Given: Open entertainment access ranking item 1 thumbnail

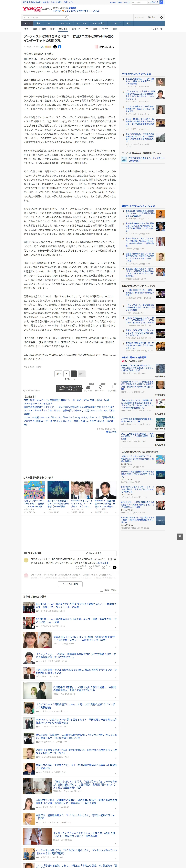Looking at the screenshot, I should (x=160, y=82).
